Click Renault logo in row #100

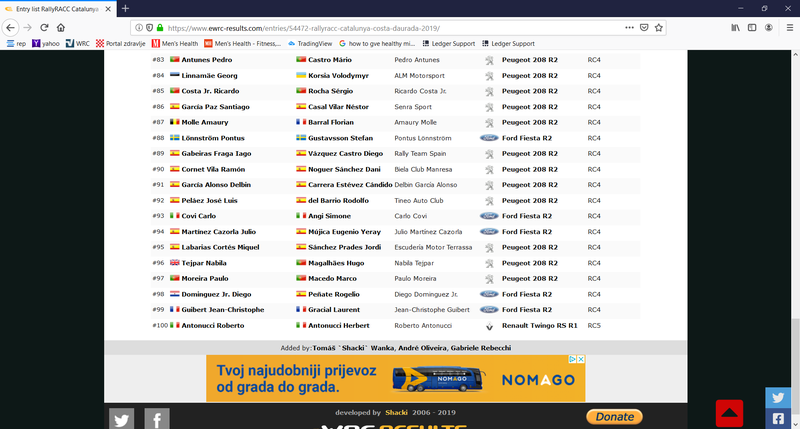coord(489,326)
